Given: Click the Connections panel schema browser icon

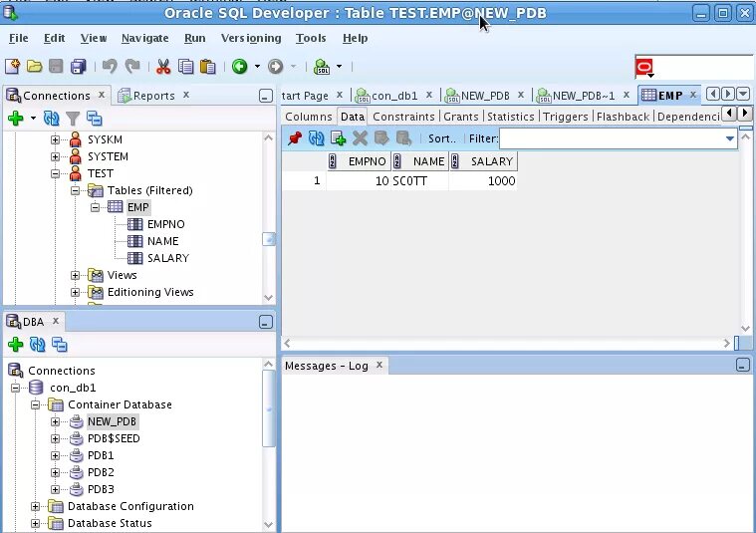Looking at the screenshot, I should 94,118.
